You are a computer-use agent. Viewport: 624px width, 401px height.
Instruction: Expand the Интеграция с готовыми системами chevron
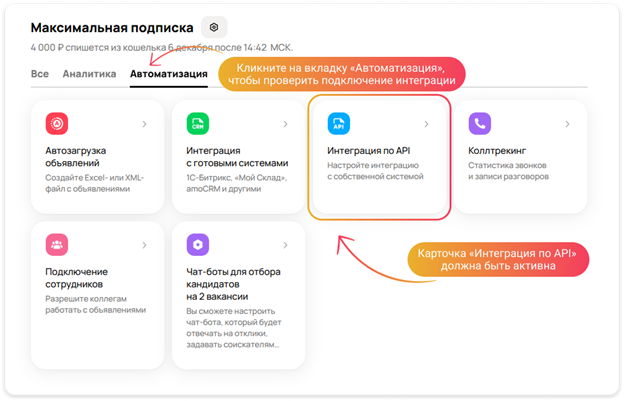(x=285, y=124)
